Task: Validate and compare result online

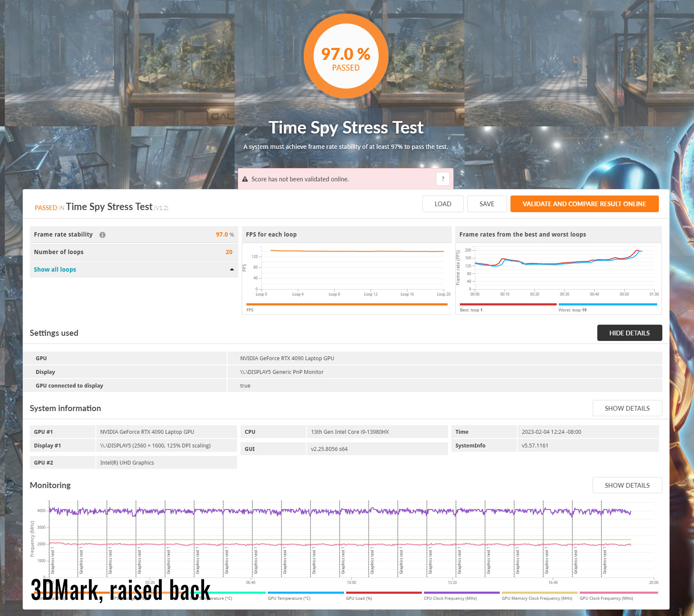Action: click(x=584, y=204)
